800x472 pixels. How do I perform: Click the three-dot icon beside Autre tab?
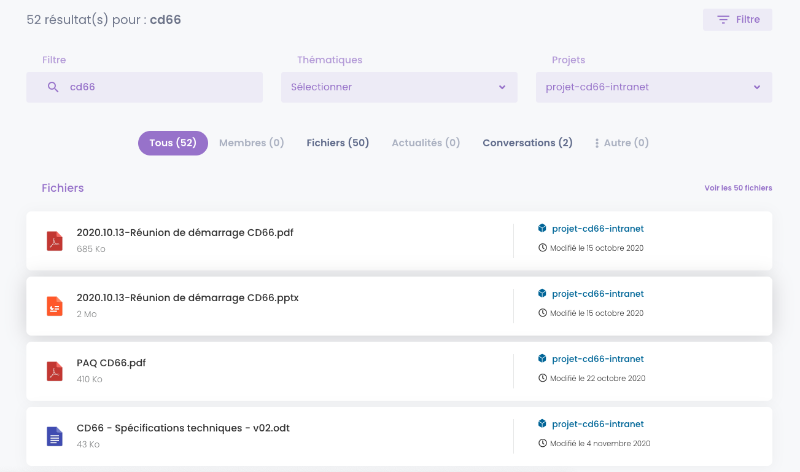point(596,143)
